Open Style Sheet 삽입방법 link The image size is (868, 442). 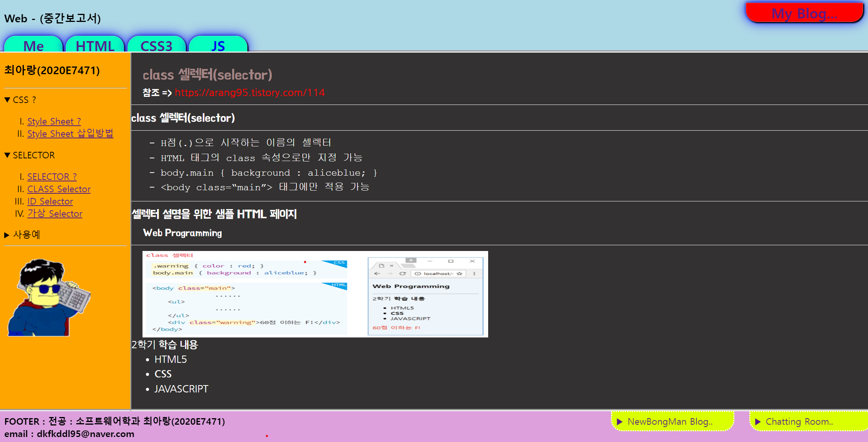click(x=70, y=134)
